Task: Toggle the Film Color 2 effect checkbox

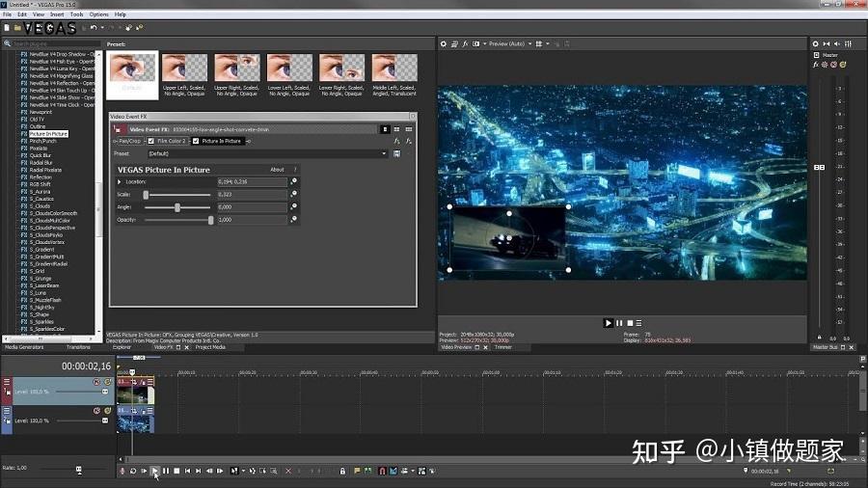Action: pyautogui.click(x=151, y=141)
